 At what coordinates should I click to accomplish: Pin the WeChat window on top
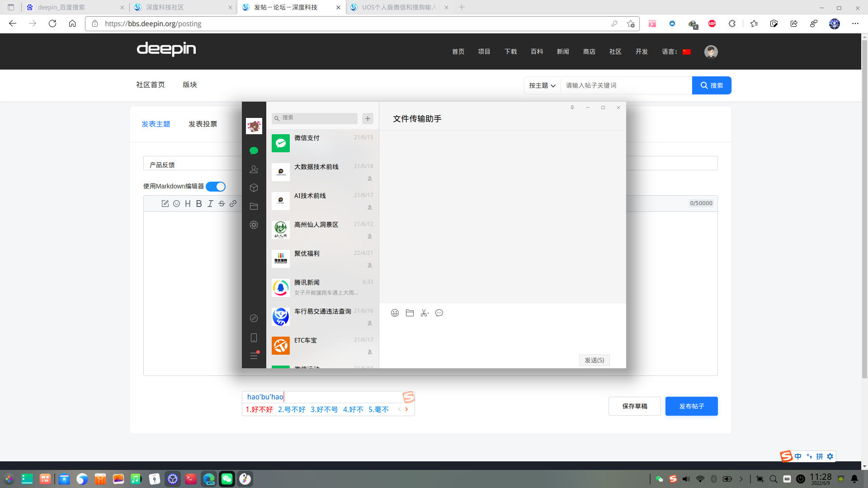point(572,108)
